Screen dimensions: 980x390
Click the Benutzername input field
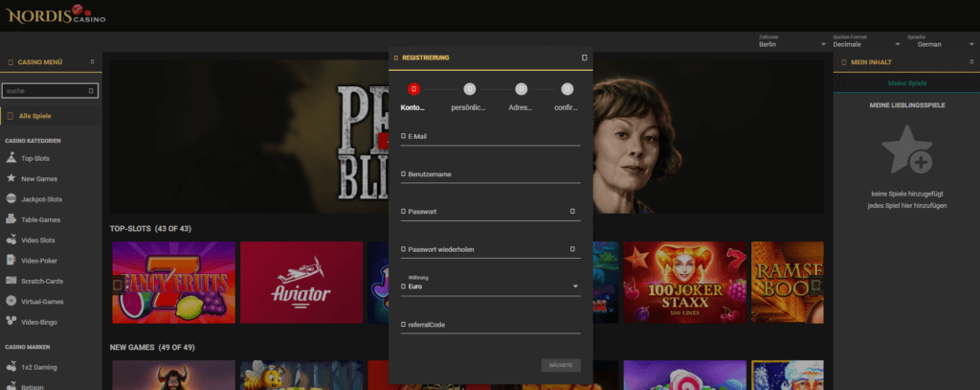click(x=491, y=174)
